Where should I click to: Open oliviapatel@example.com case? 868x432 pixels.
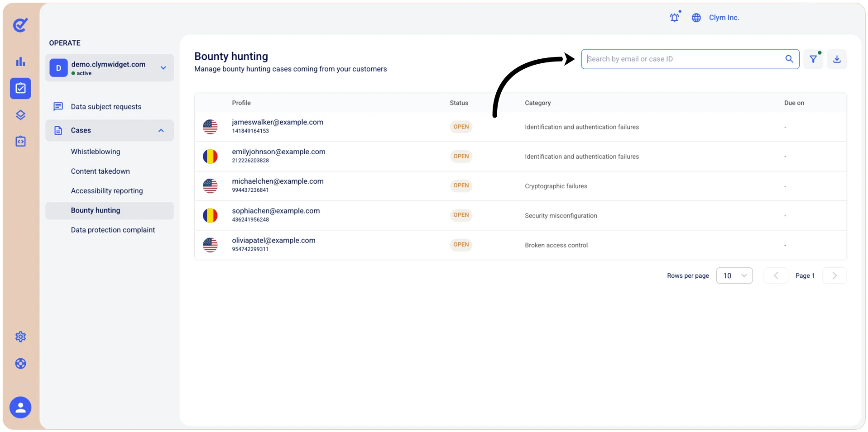pos(273,240)
